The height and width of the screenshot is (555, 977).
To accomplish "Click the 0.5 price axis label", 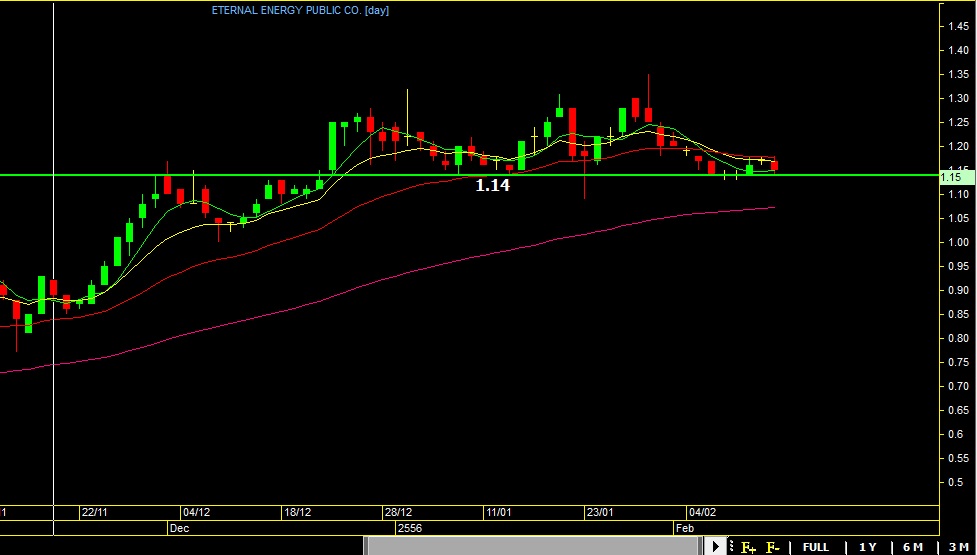I will coord(956,482).
